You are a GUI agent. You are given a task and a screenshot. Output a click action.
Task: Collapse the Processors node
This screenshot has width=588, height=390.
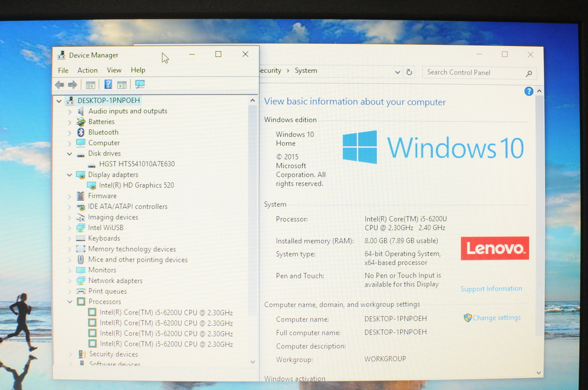(x=69, y=302)
